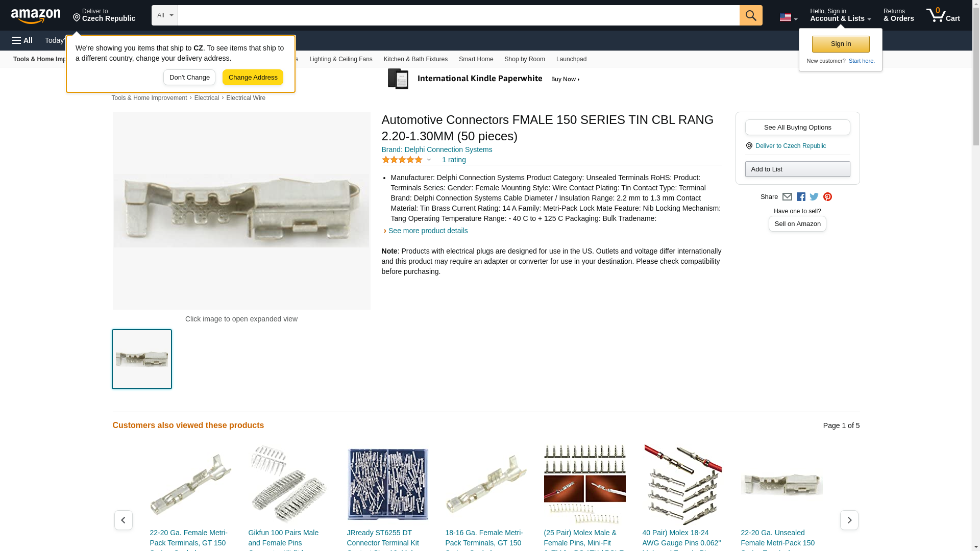This screenshot has width=980, height=551.
Task: Open the Amazon logo home link
Action: tap(36, 16)
